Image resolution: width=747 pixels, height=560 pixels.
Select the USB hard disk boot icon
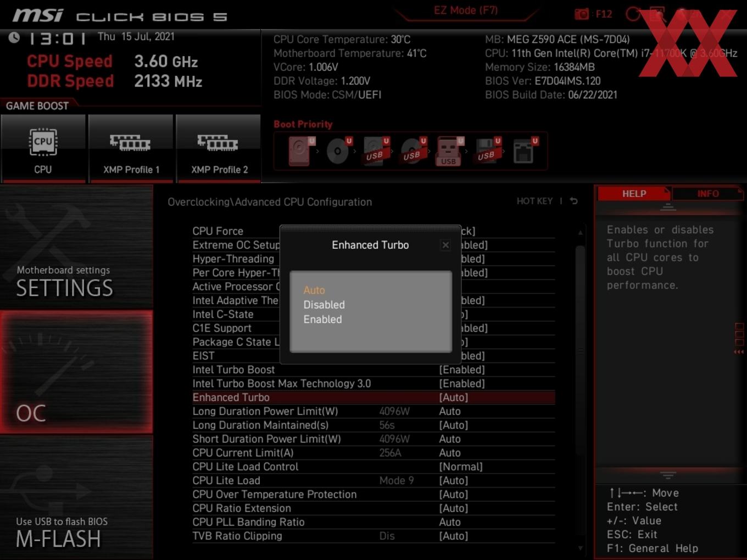tap(376, 151)
